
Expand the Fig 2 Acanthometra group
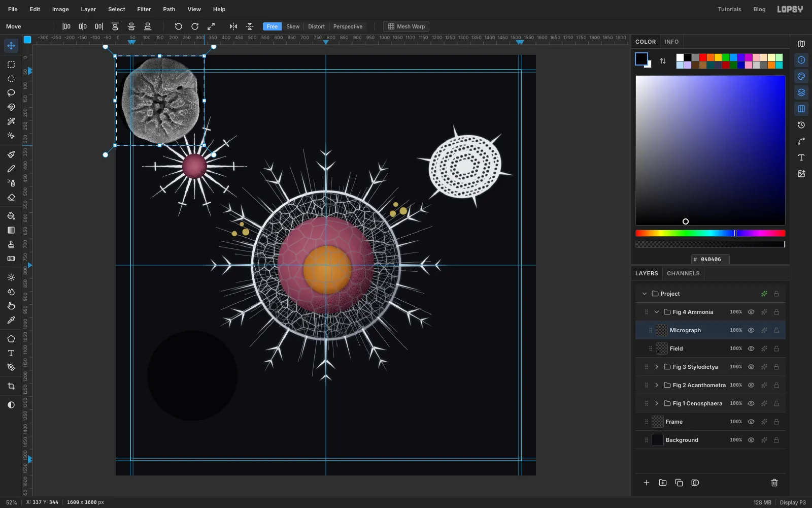pos(657,385)
